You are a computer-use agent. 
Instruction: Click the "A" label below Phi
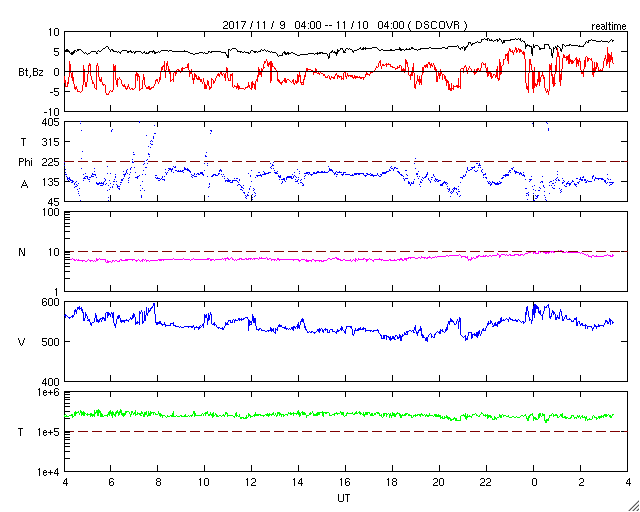(x=24, y=185)
